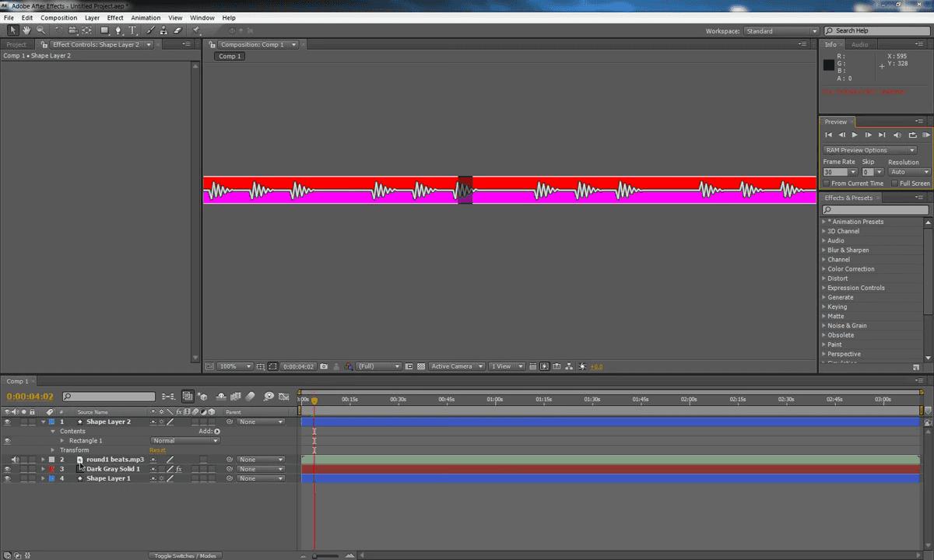This screenshot has height=560, width=934.
Task: Check the Full Screen preview checkbox
Action: click(895, 184)
